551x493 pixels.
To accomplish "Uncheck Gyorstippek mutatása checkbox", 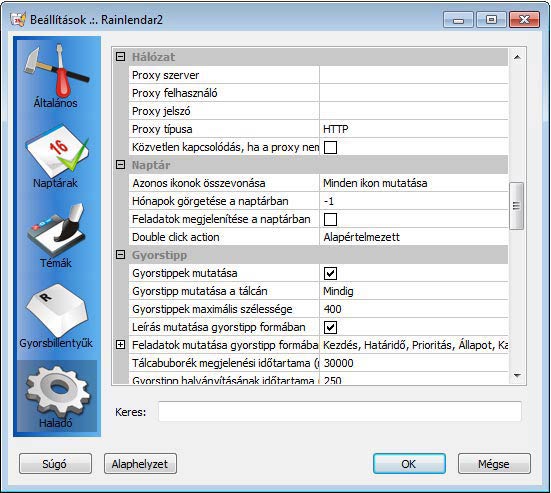I will 330,273.
